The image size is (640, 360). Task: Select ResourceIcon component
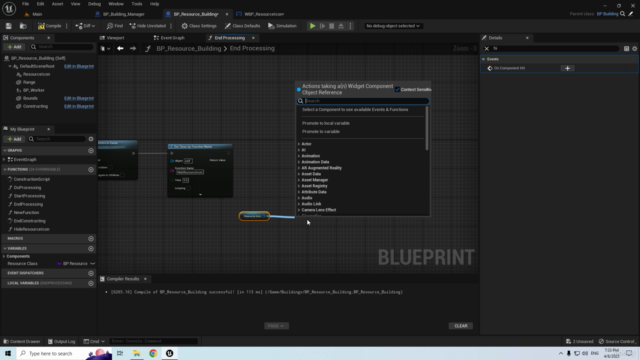tap(36, 74)
